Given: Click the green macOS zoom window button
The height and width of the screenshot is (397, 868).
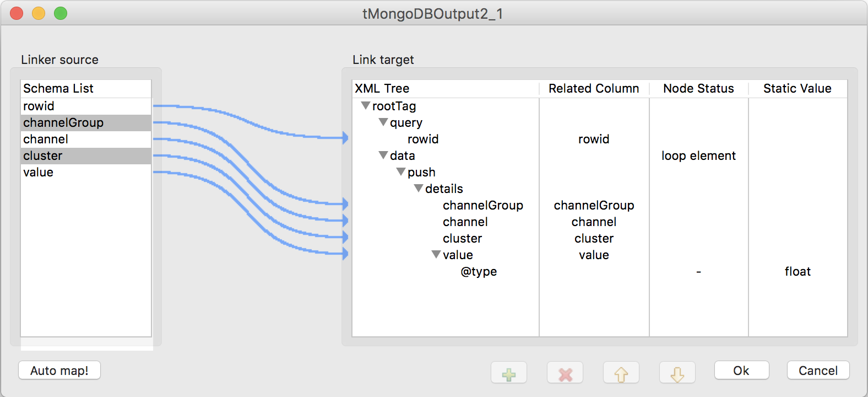Looking at the screenshot, I should click(x=61, y=13).
